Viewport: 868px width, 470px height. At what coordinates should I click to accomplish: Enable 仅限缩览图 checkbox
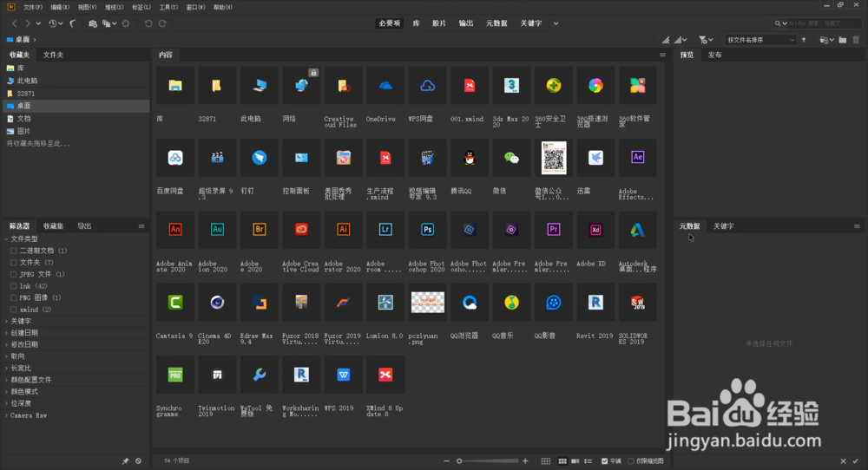pyautogui.click(x=630, y=460)
